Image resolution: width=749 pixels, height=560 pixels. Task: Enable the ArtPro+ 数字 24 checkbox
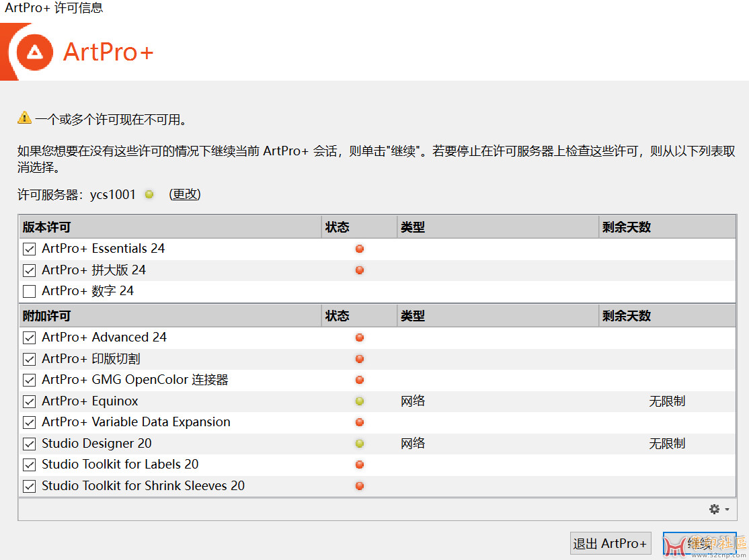pyautogui.click(x=29, y=291)
